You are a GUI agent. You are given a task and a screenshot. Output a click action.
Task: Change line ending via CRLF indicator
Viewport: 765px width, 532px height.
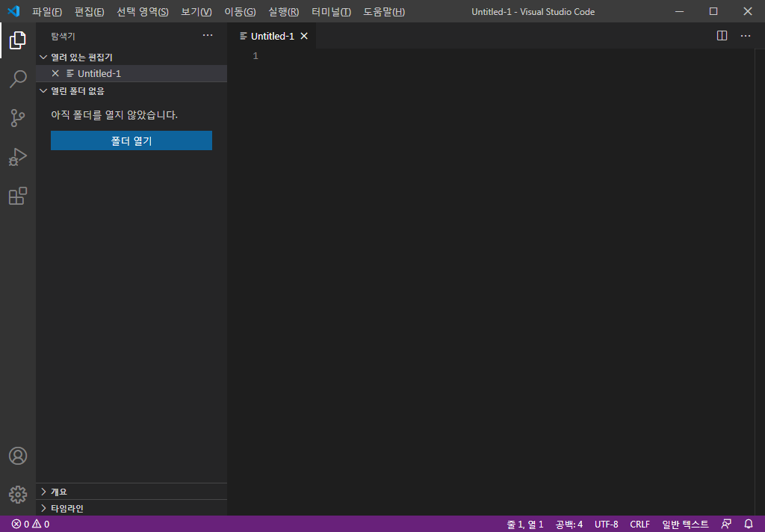639,525
